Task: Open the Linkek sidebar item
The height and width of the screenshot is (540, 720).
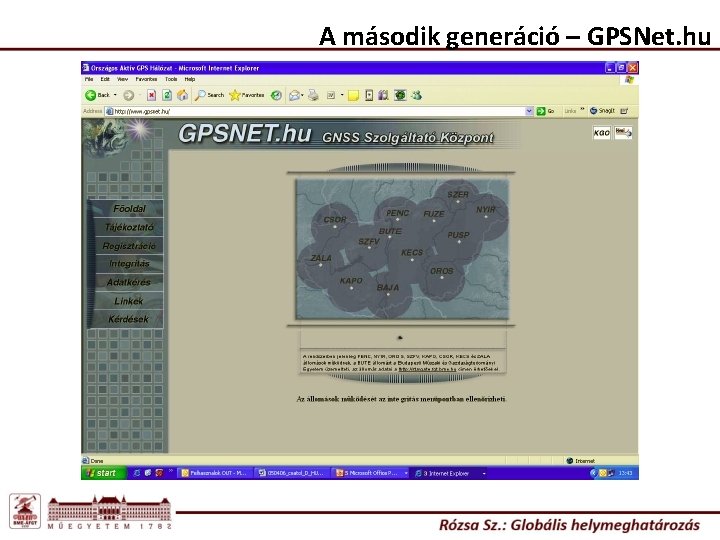Action: pos(129,301)
